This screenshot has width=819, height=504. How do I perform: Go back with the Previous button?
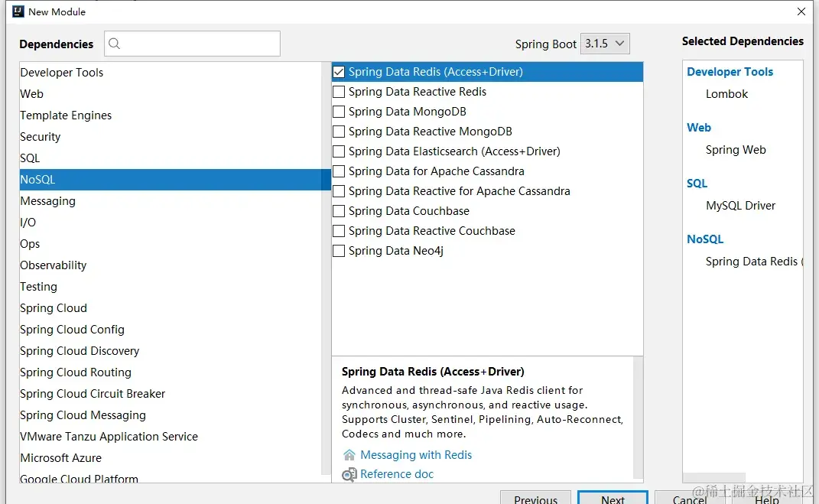535,499
